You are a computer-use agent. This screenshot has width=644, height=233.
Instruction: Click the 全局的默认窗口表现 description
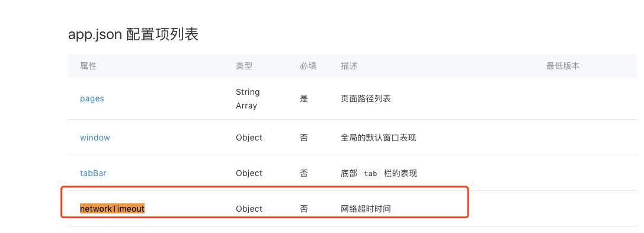point(378,138)
